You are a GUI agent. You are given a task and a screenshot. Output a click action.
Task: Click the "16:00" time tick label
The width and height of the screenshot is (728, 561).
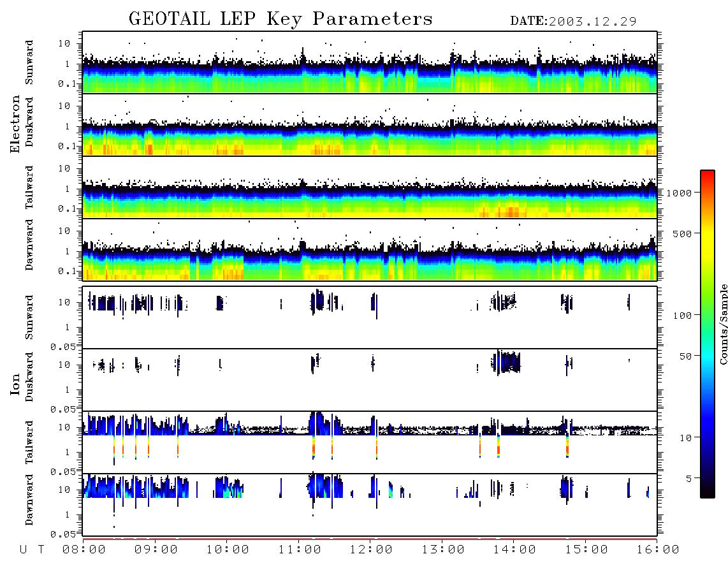657,550
